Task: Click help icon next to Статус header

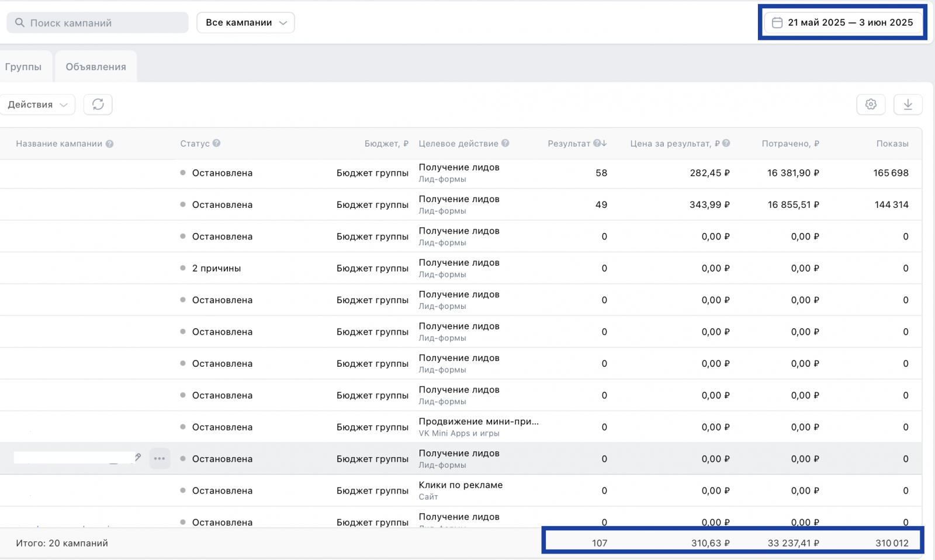Action: pyautogui.click(x=216, y=143)
